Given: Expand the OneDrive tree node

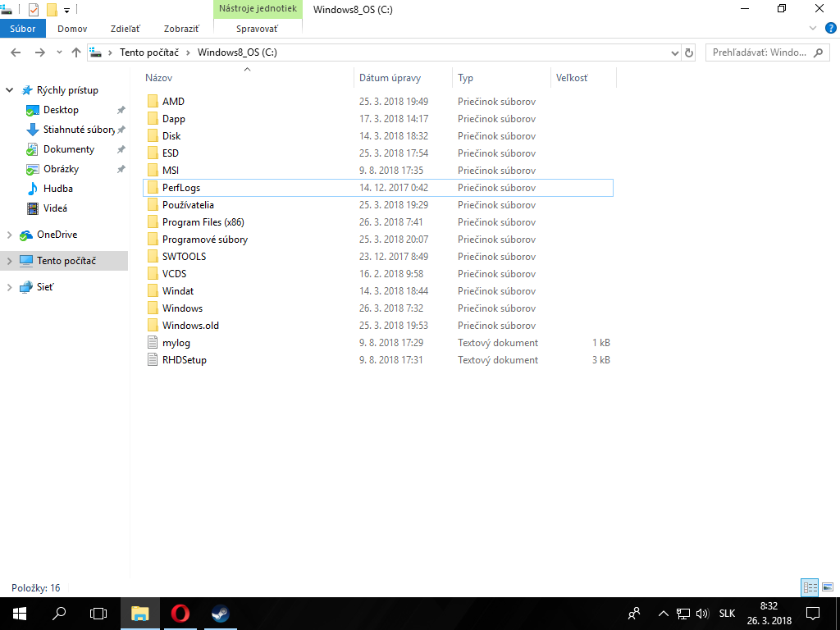Looking at the screenshot, I should [9, 235].
